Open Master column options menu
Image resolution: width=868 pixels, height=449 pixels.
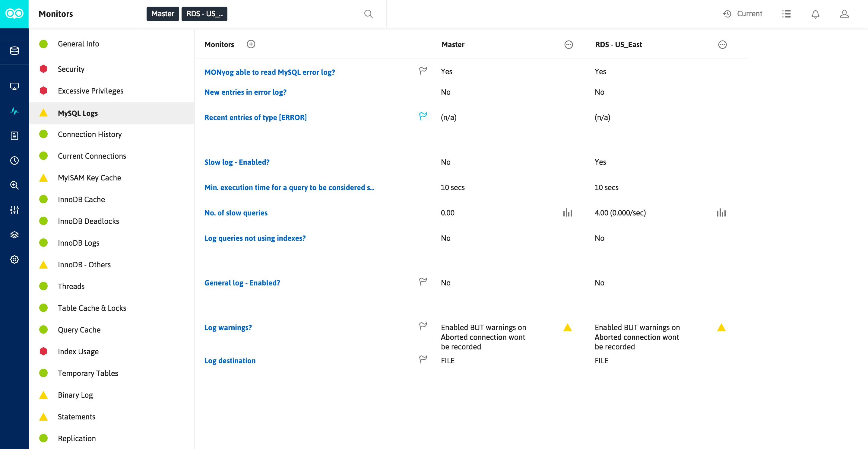(569, 44)
